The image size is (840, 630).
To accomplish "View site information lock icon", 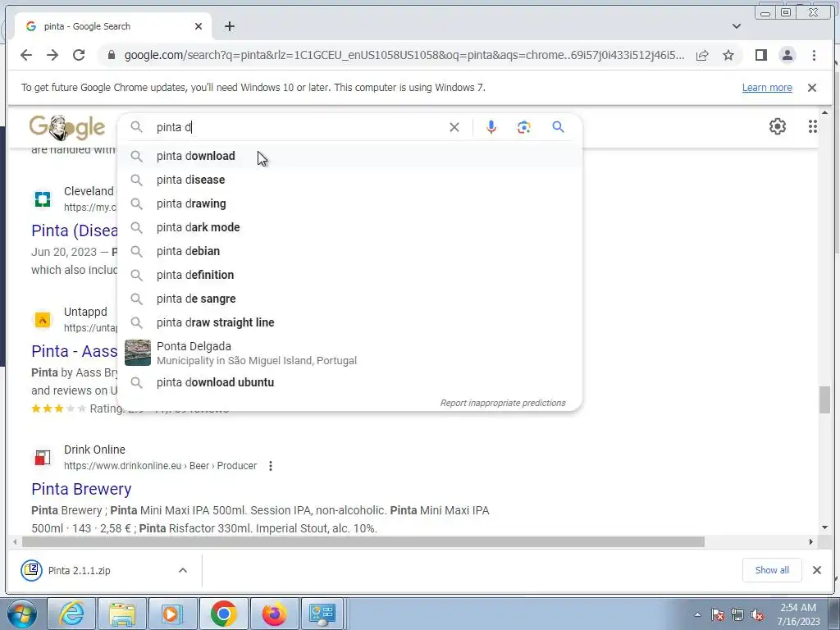I will tap(112, 55).
